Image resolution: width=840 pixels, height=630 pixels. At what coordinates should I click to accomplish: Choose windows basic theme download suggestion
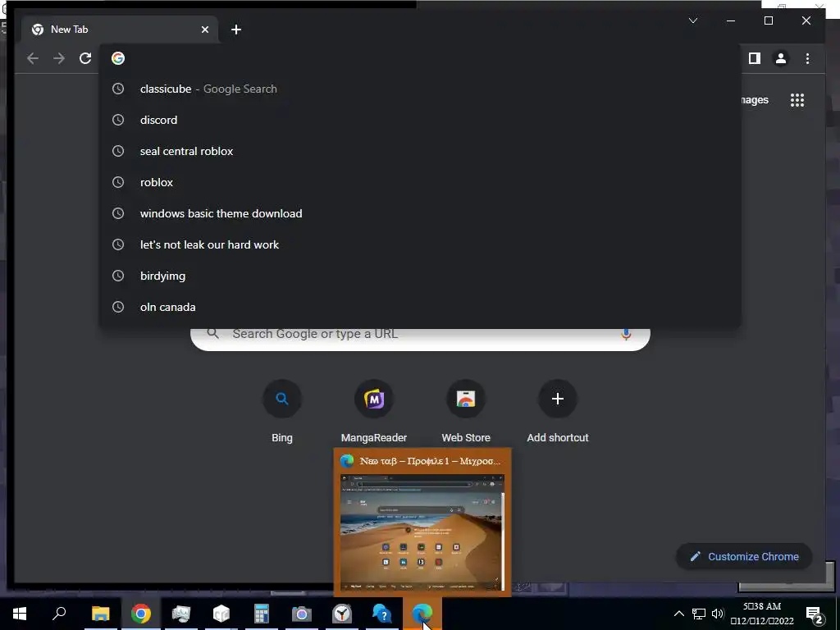point(420,213)
